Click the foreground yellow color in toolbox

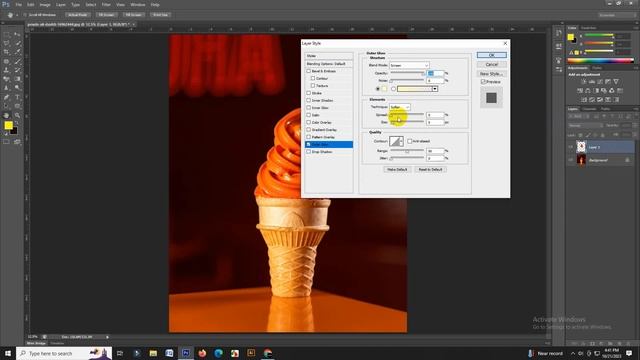[8, 125]
